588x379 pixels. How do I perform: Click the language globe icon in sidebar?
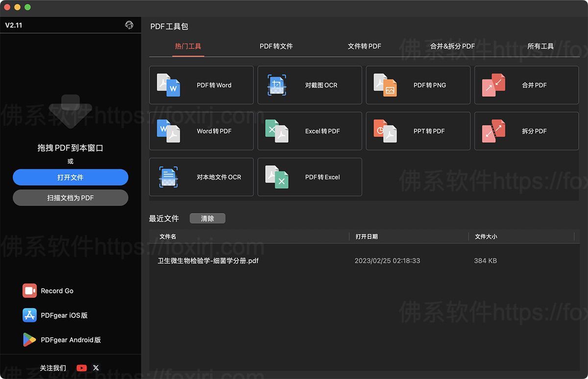pyautogui.click(x=129, y=25)
